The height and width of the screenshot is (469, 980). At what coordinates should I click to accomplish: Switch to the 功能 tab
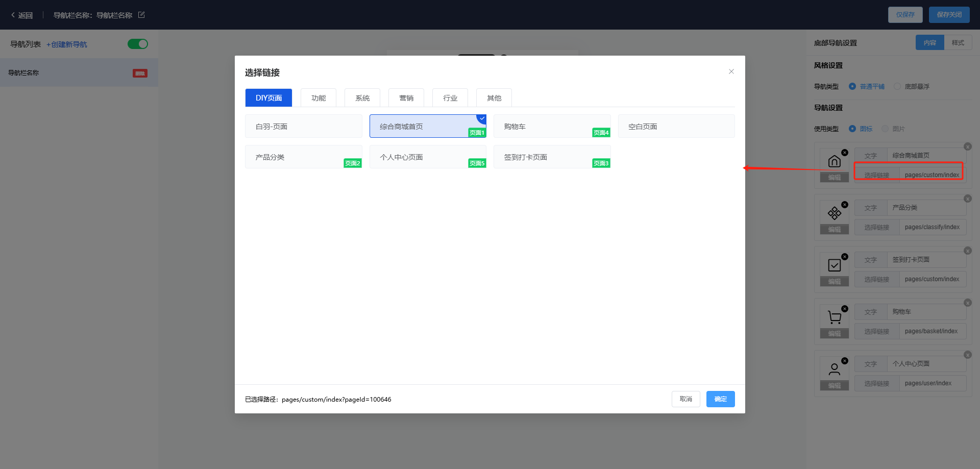tap(318, 98)
